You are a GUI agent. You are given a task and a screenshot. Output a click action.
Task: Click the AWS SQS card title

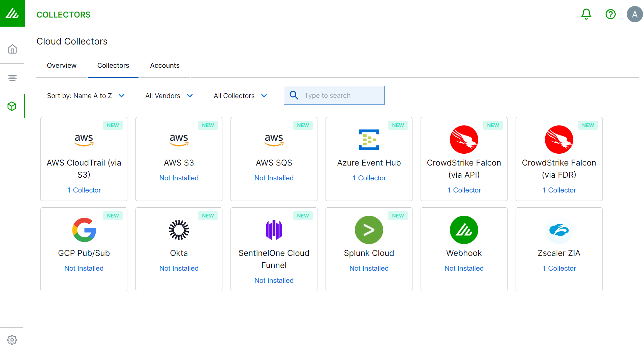click(274, 163)
